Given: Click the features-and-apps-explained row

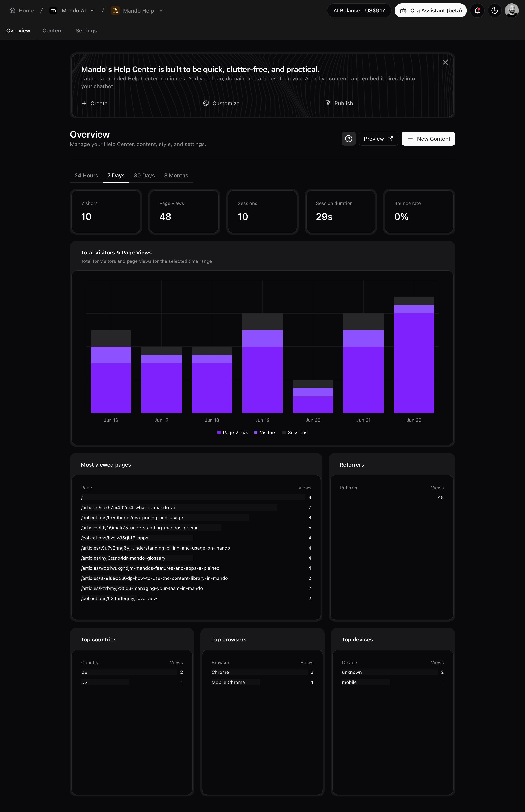Looking at the screenshot, I should pos(196,568).
